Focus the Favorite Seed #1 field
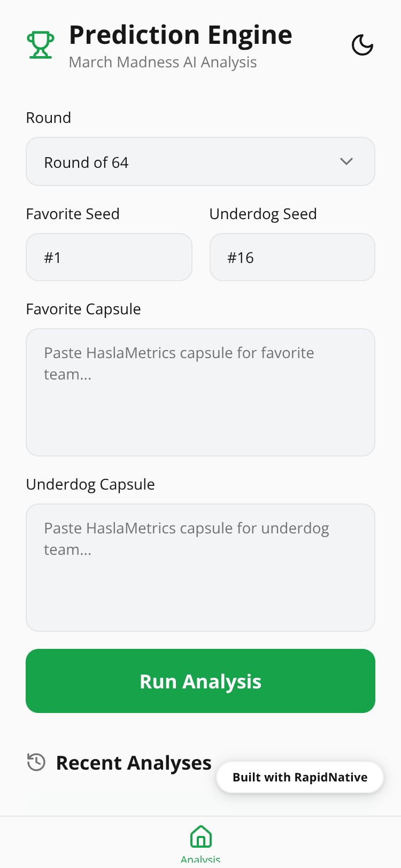Screen dimensions: 401x868 [x=109, y=258]
